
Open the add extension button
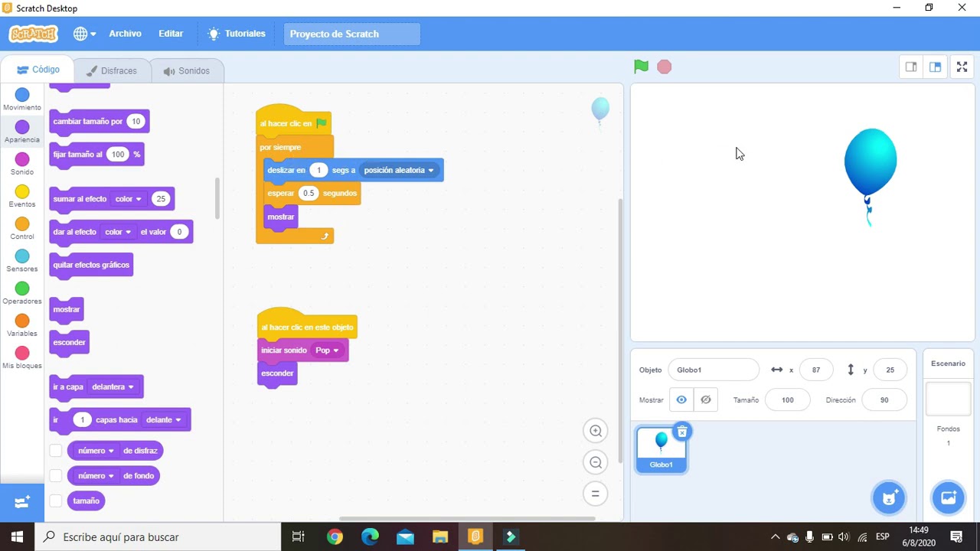22,503
